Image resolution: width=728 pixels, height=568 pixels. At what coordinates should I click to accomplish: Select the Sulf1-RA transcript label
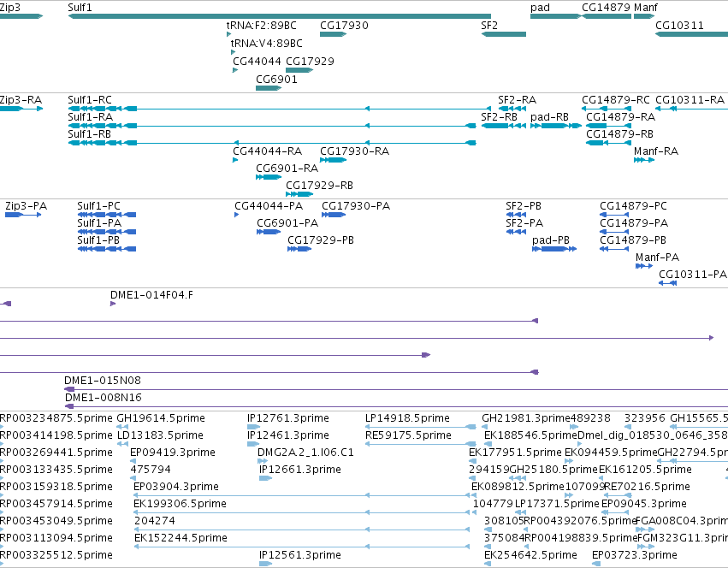[90, 117]
